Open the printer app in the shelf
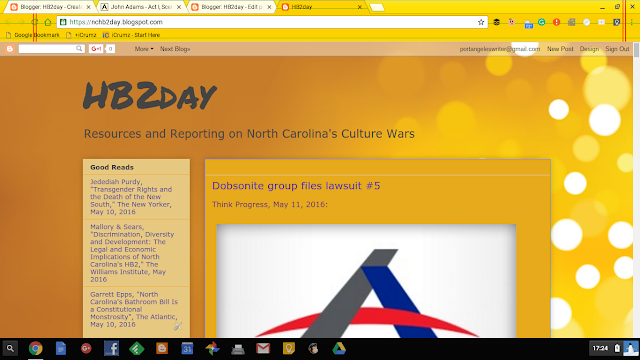This screenshot has width=640, height=360. point(238,349)
